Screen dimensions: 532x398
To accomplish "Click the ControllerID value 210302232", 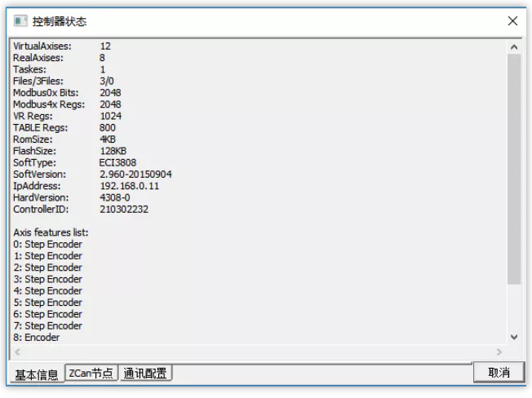I will click(124, 209).
